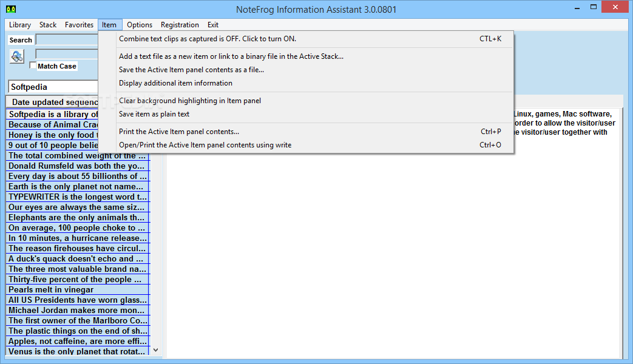Open the Library menu

(20, 25)
